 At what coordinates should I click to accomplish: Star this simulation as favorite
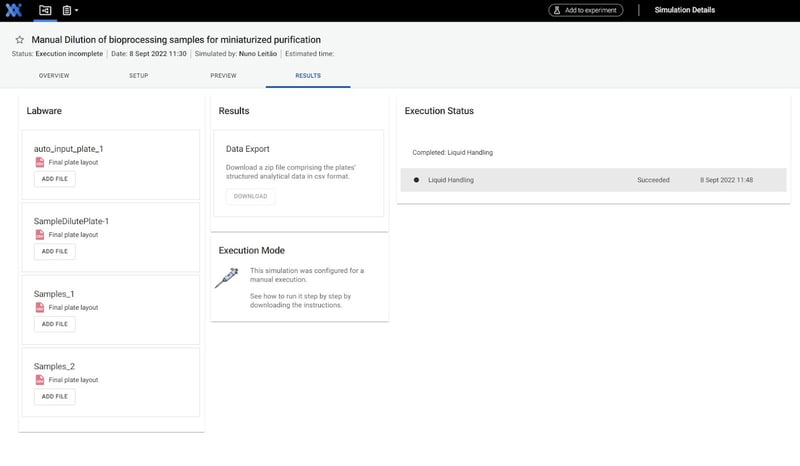[19, 39]
